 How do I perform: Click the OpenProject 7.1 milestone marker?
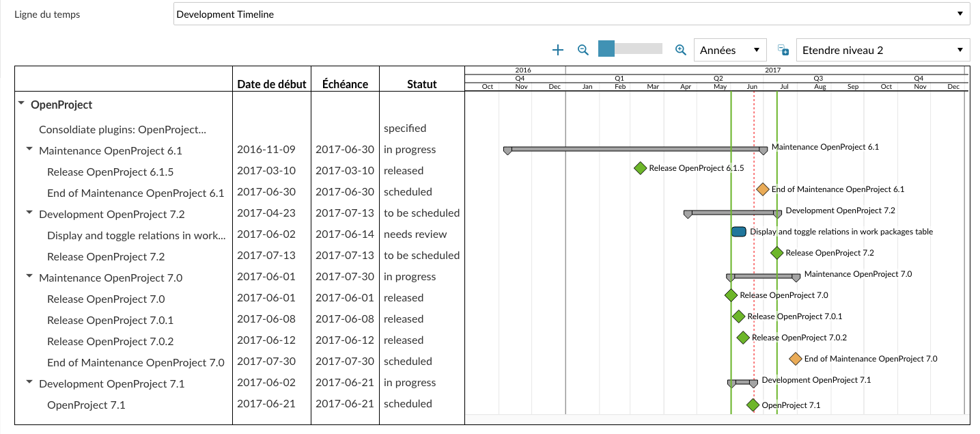pyautogui.click(x=752, y=405)
